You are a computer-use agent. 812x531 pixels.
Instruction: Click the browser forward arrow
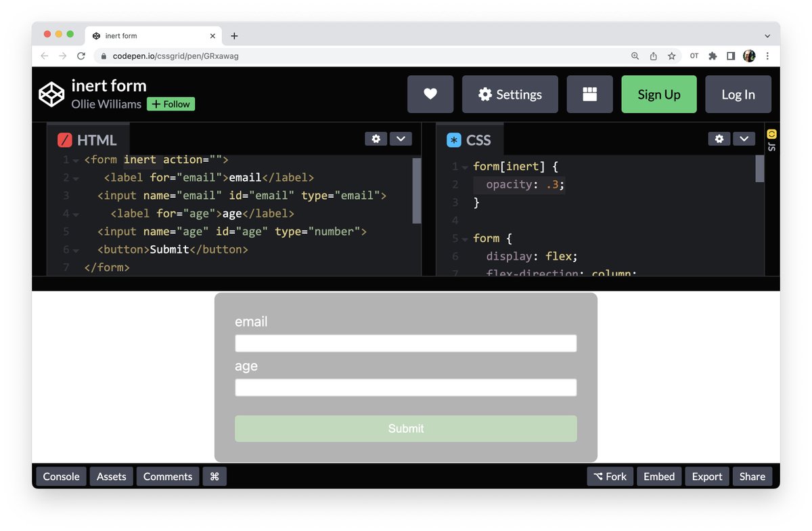[63, 56]
